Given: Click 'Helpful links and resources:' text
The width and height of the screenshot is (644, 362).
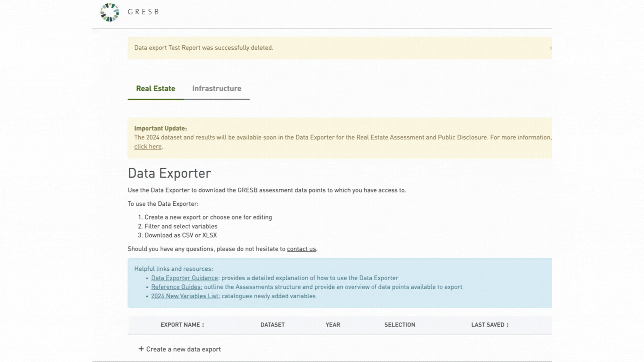Looking at the screenshot, I should (173, 269).
